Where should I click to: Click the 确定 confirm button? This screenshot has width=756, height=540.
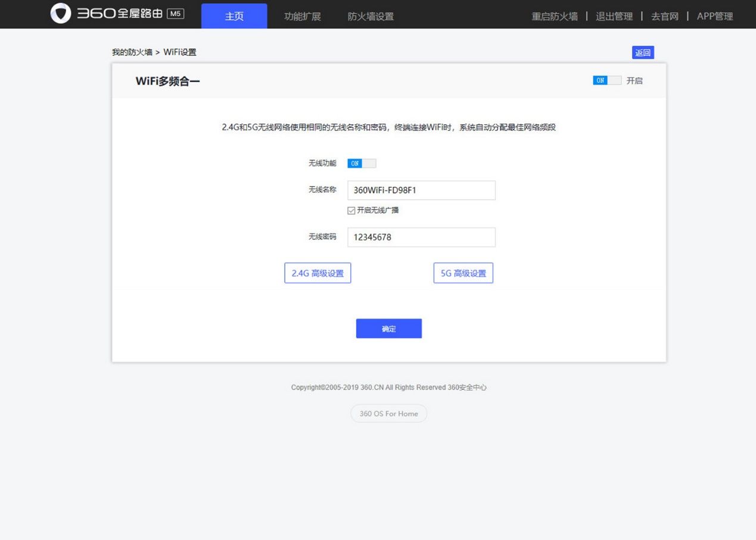tap(389, 329)
